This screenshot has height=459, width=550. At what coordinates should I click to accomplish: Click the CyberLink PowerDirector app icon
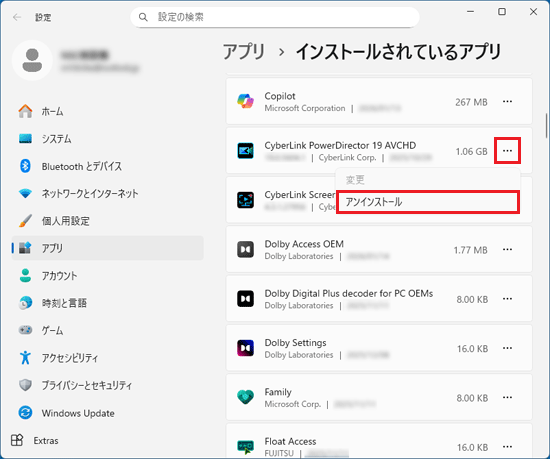[245, 151]
